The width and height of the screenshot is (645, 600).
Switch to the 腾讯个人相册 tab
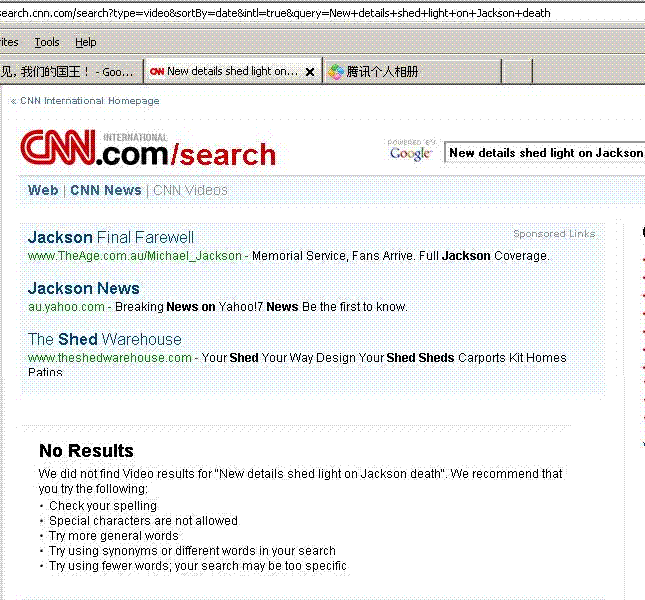tap(413, 72)
